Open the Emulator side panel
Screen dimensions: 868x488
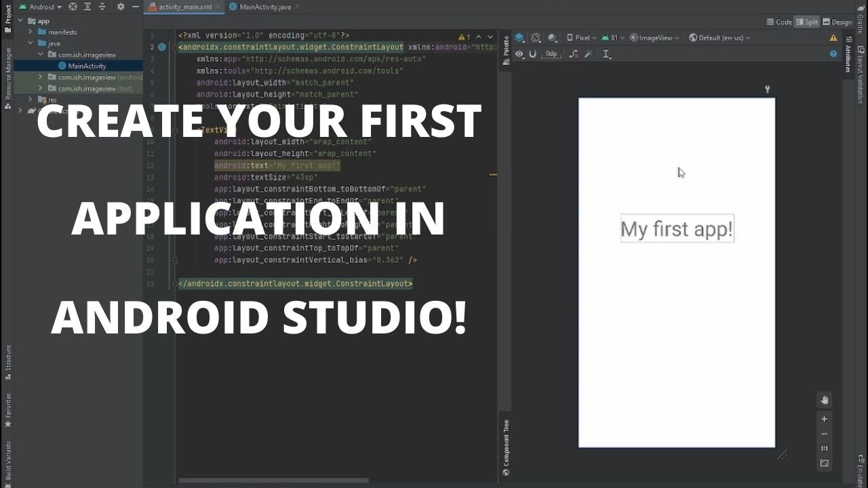pyautogui.click(x=860, y=471)
